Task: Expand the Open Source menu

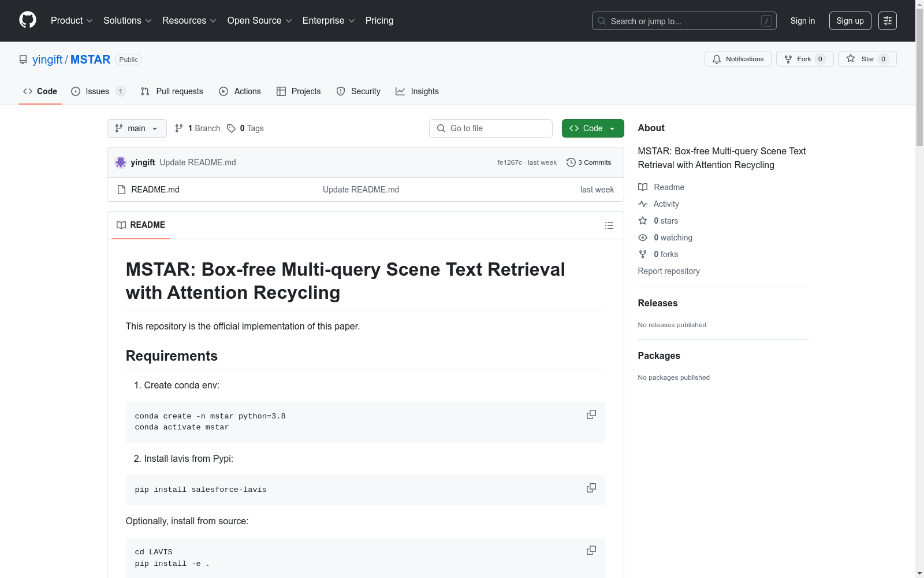Action: (x=260, y=20)
